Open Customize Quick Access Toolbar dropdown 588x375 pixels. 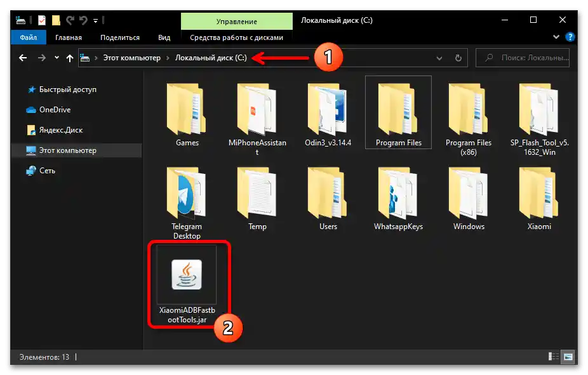coord(96,20)
